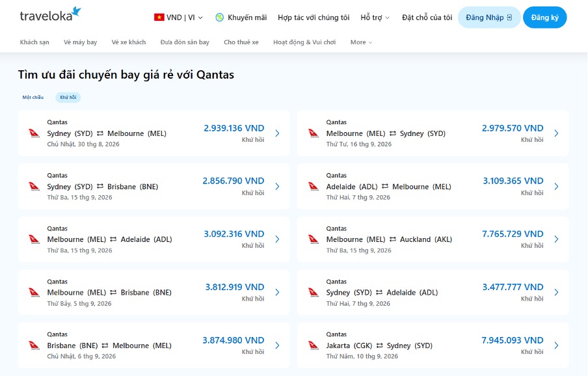Open Hợp tác với chúng tôi link
This screenshot has height=376, width=588.
[314, 18]
